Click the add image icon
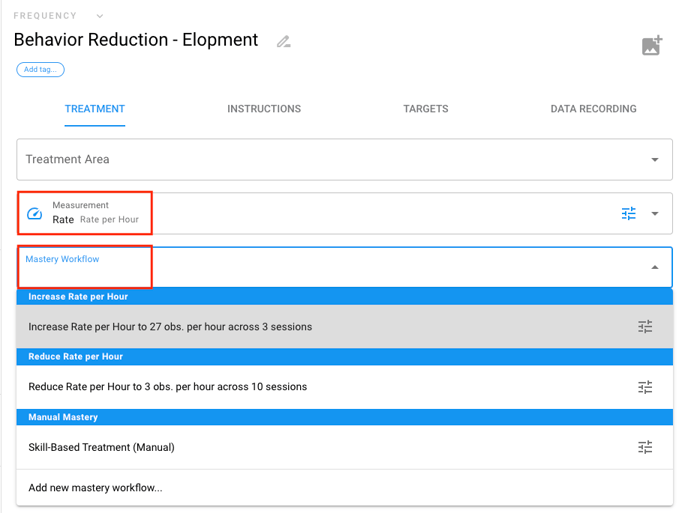688x513 pixels. tap(652, 45)
